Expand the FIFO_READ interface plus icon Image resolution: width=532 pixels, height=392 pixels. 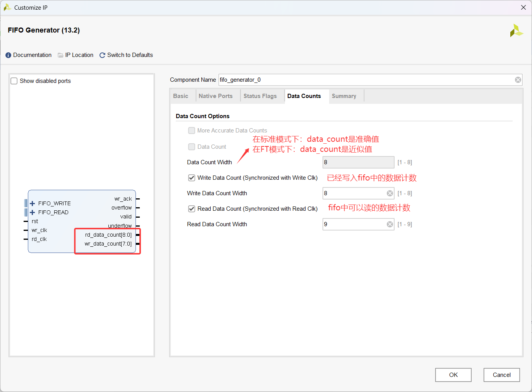[x=33, y=212]
